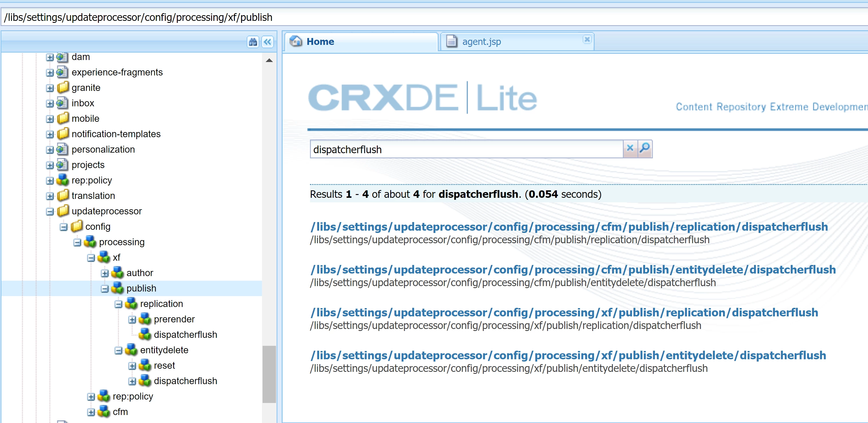Collapse the entitydelete node
Viewport: 868px width, 423px height.
tap(118, 350)
